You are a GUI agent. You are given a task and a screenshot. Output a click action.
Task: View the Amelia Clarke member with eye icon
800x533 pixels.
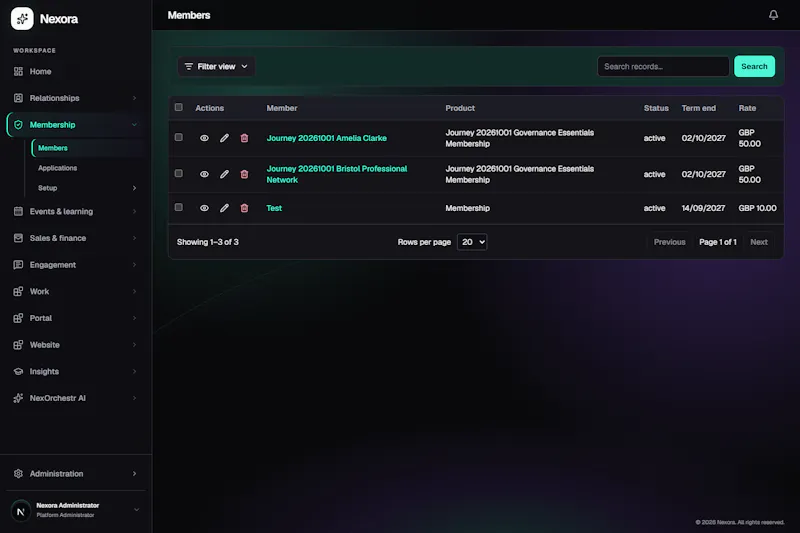click(x=204, y=138)
